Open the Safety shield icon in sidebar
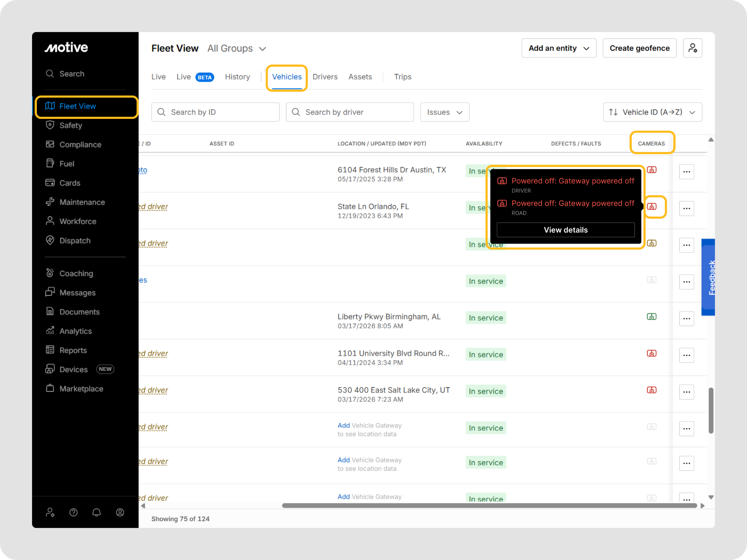Screen dimensions: 747x560 tap(50, 125)
